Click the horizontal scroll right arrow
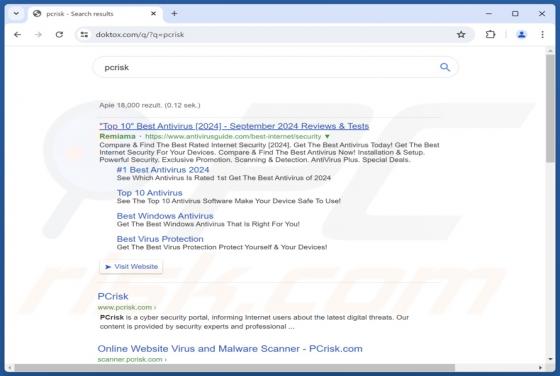Viewport: 560px width, 376px height. click(x=541, y=367)
